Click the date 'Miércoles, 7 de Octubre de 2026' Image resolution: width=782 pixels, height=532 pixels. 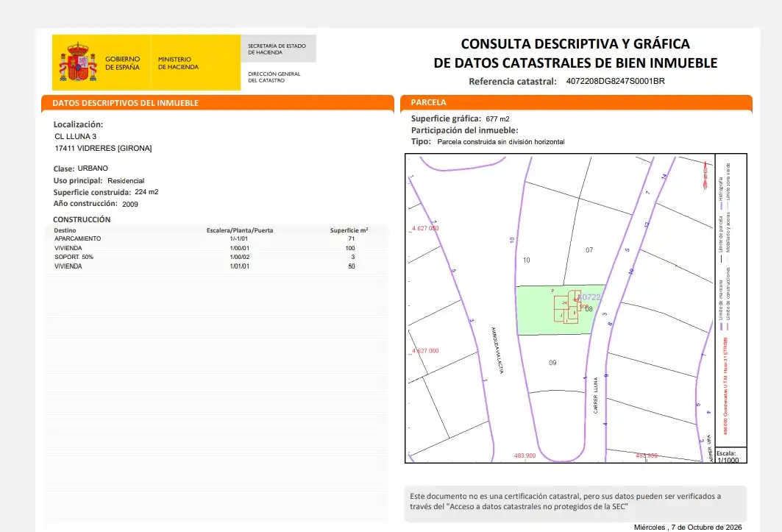point(688,527)
